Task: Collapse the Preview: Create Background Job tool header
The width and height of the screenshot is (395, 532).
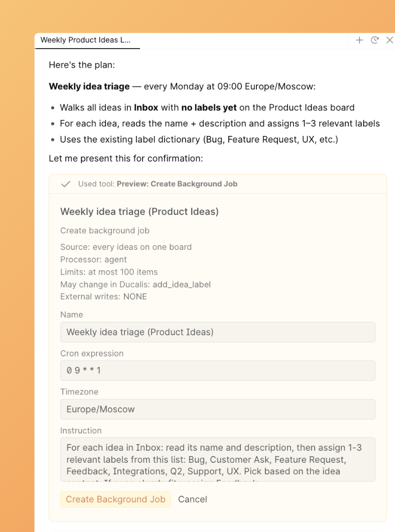Action: point(218,184)
